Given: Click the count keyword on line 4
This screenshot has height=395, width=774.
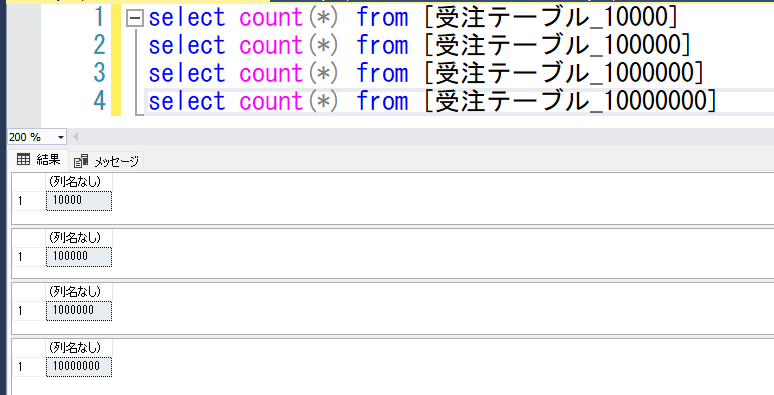Looking at the screenshot, I should 271,101.
